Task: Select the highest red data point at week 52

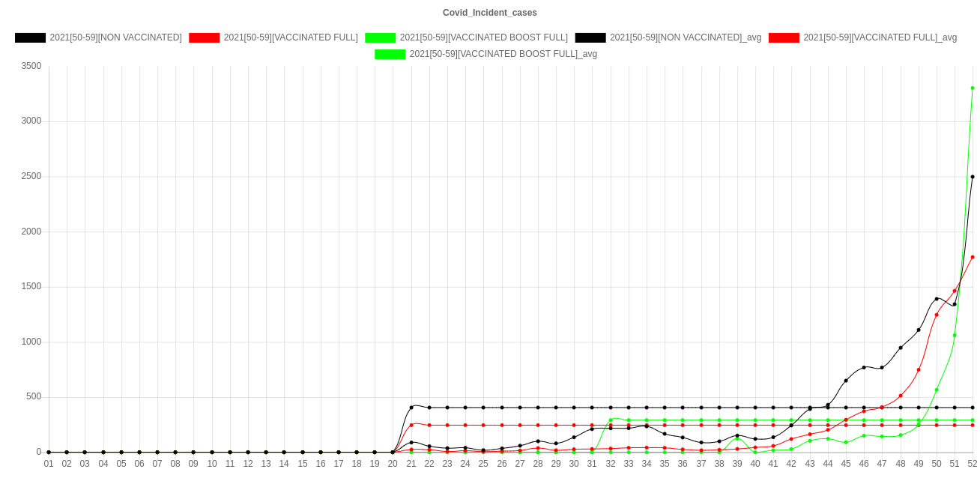Action: pyautogui.click(x=973, y=257)
